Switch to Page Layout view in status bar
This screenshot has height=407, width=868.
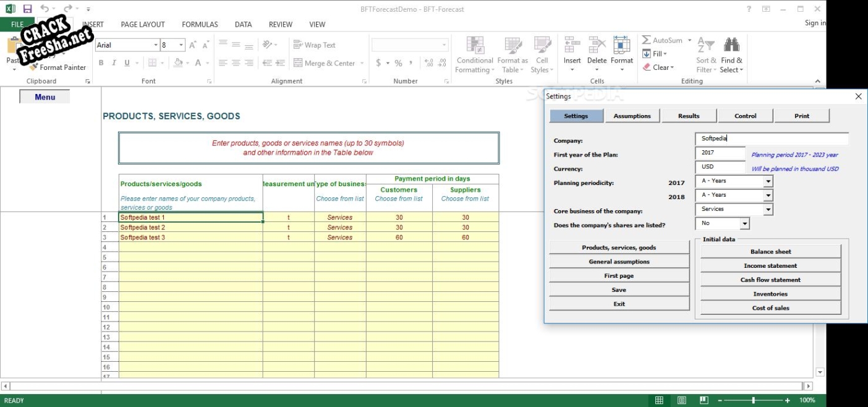681,400
